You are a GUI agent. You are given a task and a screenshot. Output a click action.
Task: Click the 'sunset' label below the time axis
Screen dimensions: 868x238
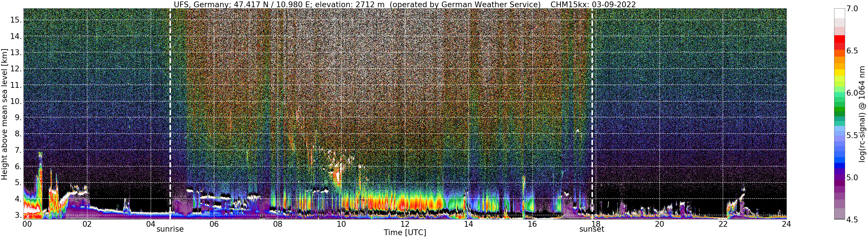[x=592, y=229]
